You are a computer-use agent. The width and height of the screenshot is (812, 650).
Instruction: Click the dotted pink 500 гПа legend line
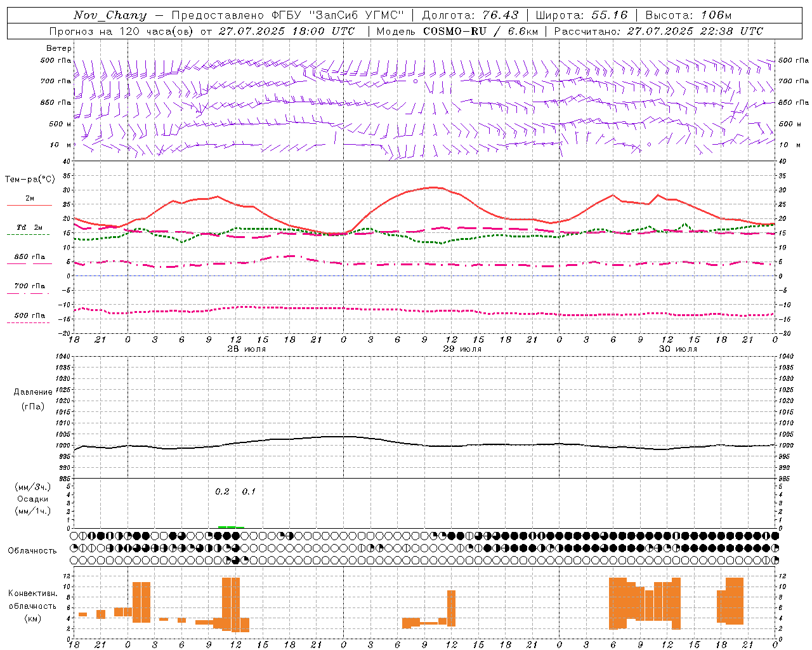tap(29, 322)
